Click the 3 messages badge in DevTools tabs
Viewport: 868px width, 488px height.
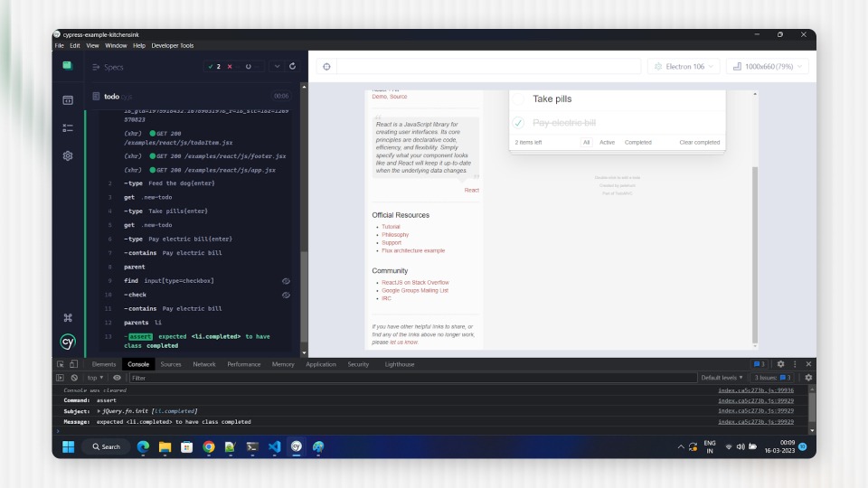759,364
